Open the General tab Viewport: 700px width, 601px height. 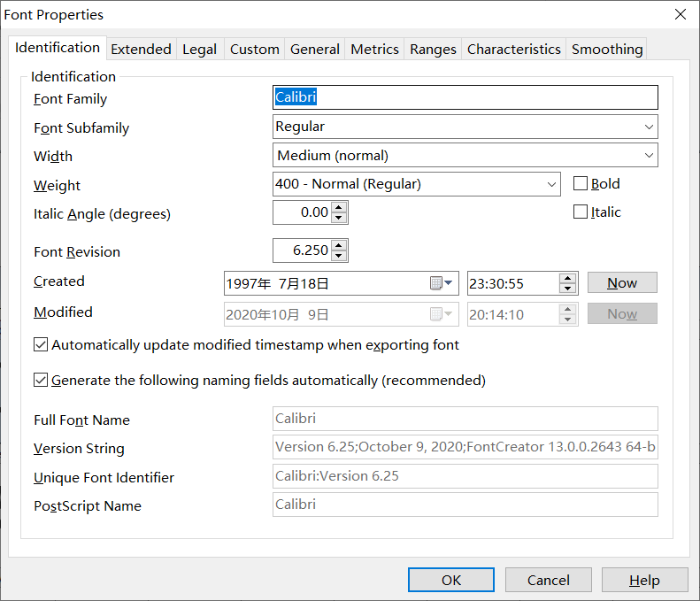(x=315, y=49)
